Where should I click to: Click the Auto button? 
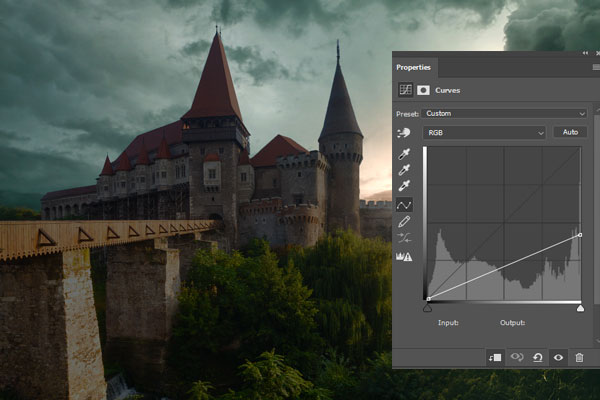[570, 132]
